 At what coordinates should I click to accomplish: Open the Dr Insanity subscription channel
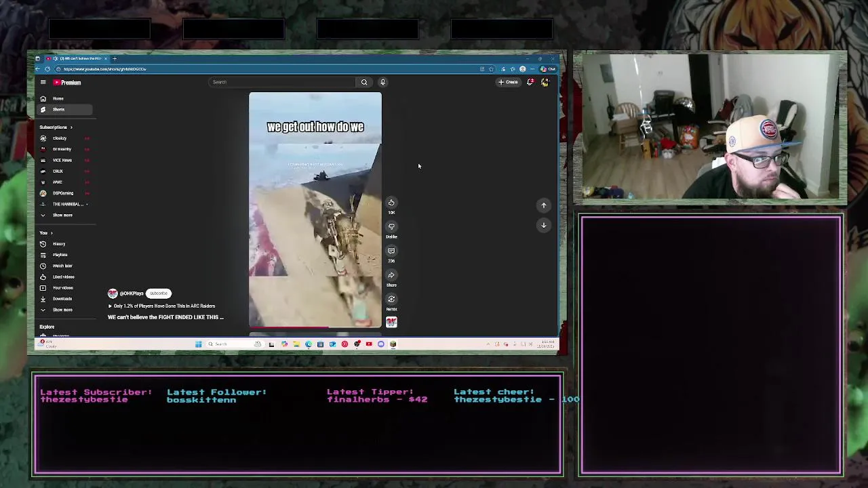[x=64, y=149]
